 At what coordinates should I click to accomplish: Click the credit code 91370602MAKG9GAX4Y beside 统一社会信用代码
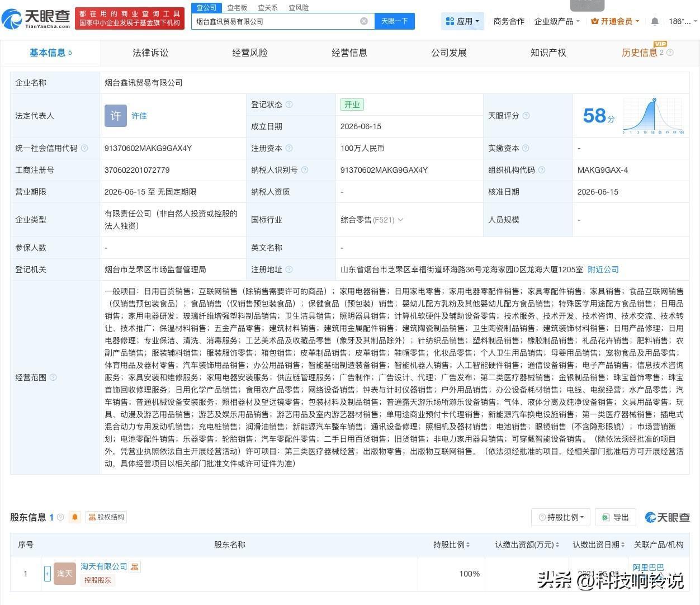[148, 148]
